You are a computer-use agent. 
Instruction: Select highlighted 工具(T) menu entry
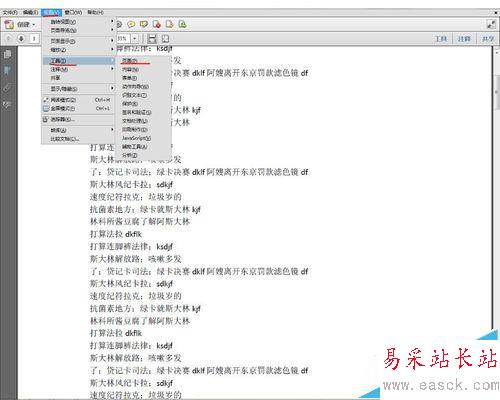coord(78,61)
